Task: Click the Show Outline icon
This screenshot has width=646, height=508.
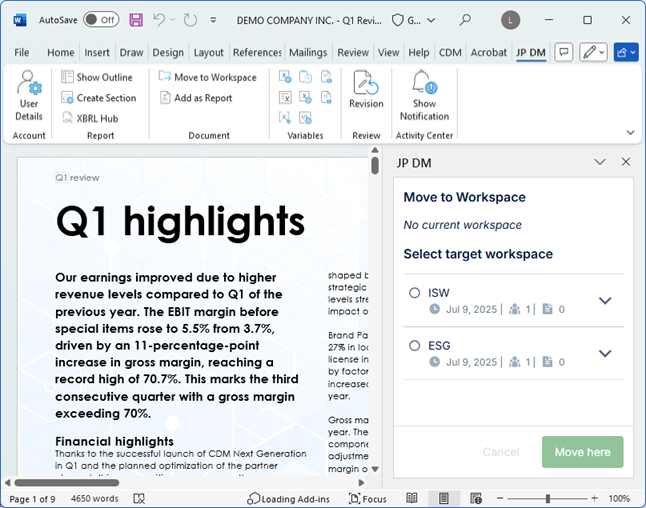Action: point(67,77)
